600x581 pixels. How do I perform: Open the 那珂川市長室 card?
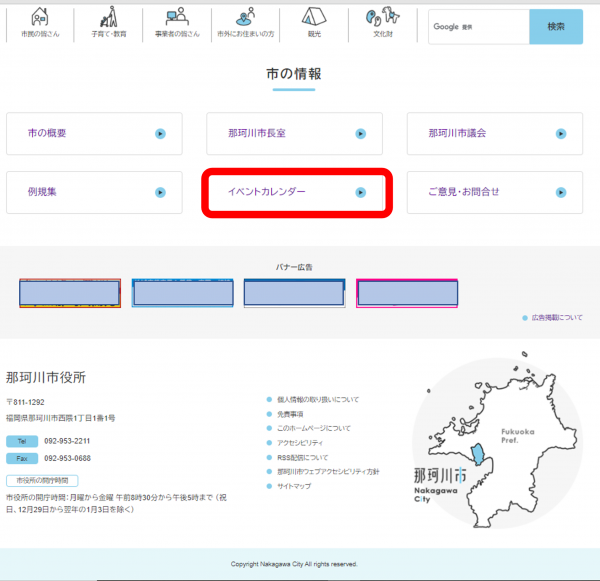pyautogui.click(x=294, y=134)
